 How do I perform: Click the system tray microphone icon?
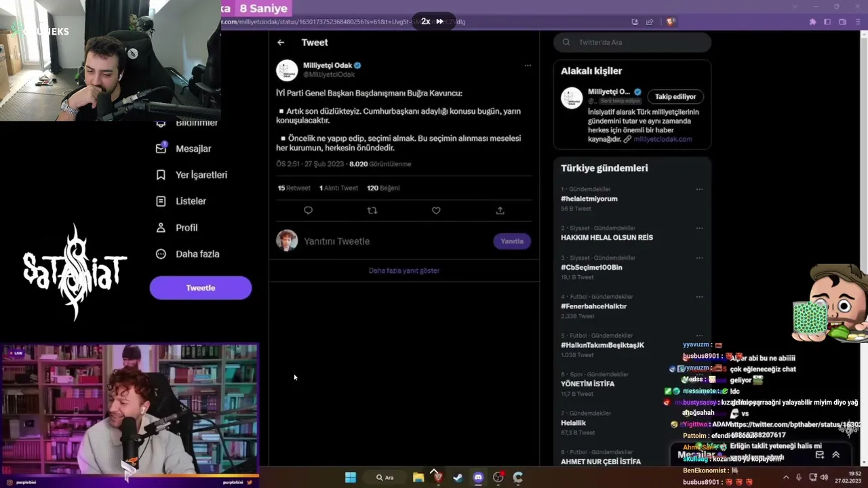pos(799,477)
